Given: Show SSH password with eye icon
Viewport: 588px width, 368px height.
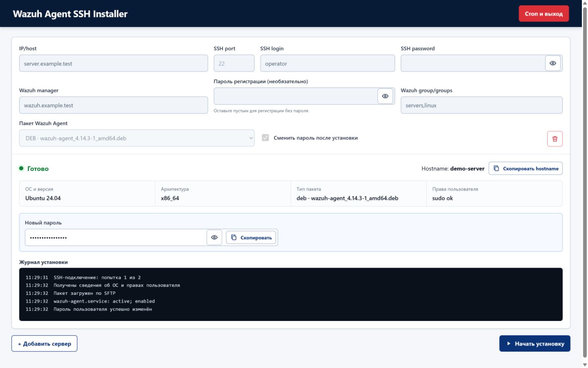Looking at the screenshot, I should pyautogui.click(x=553, y=63).
